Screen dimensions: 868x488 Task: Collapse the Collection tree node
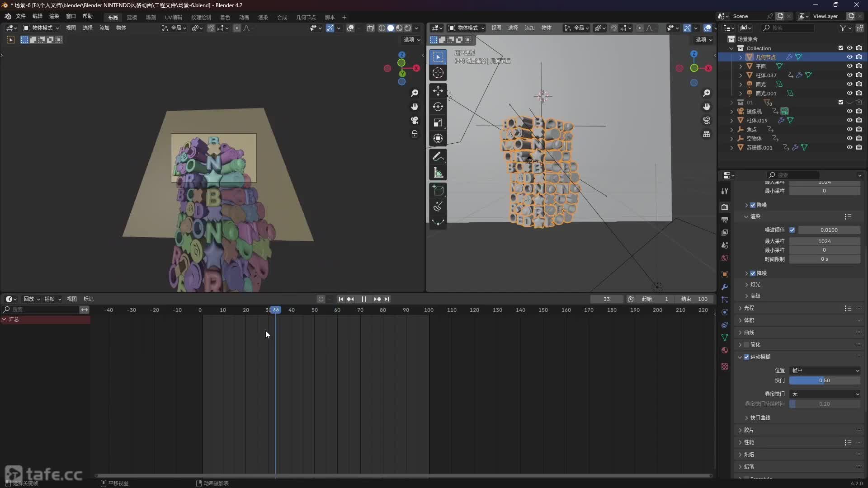732,48
